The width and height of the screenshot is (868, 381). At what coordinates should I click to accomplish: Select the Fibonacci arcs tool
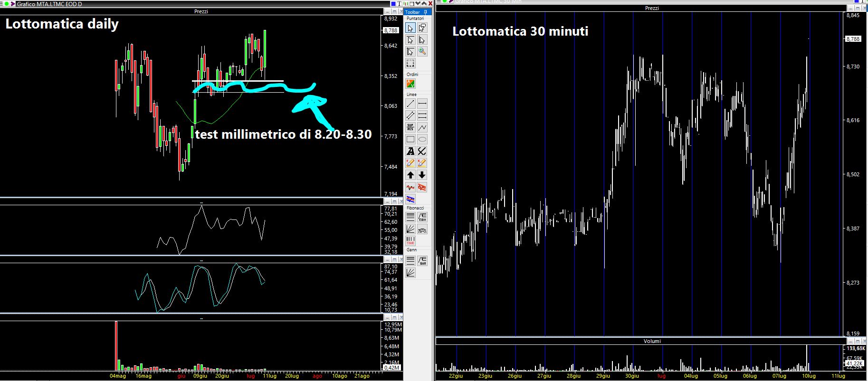422,229
